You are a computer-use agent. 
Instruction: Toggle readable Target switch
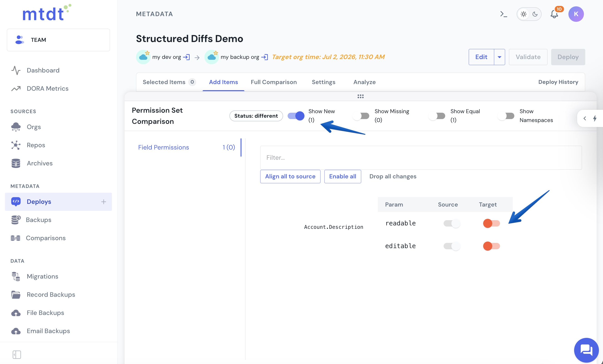point(491,223)
